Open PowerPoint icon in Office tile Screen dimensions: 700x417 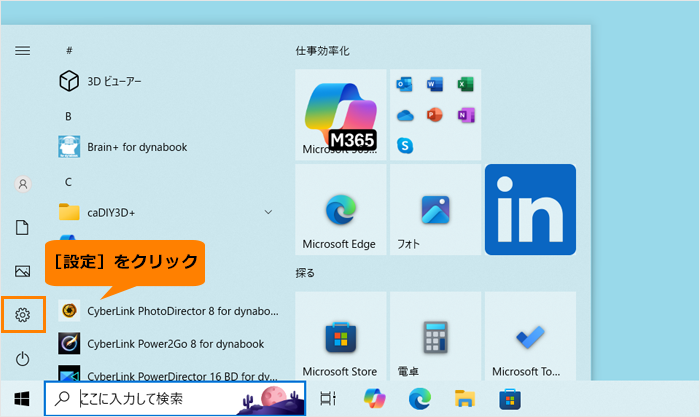pyautogui.click(x=435, y=115)
